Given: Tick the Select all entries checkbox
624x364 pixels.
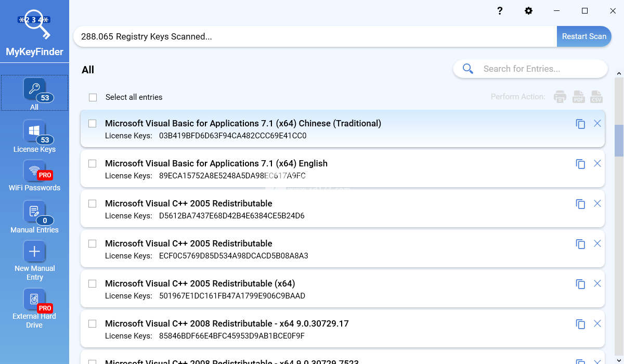Looking at the screenshot, I should pyautogui.click(x=93, y=97).
